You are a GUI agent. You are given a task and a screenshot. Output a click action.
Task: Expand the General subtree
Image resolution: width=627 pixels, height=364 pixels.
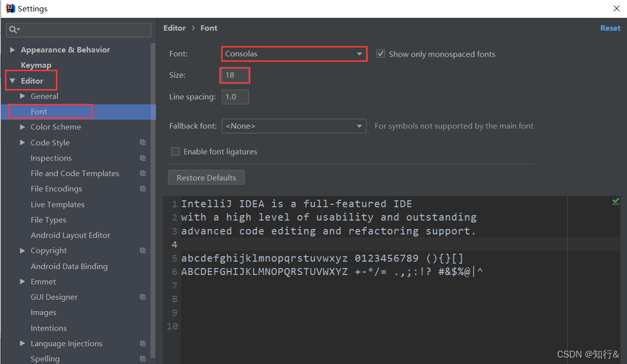22,96
